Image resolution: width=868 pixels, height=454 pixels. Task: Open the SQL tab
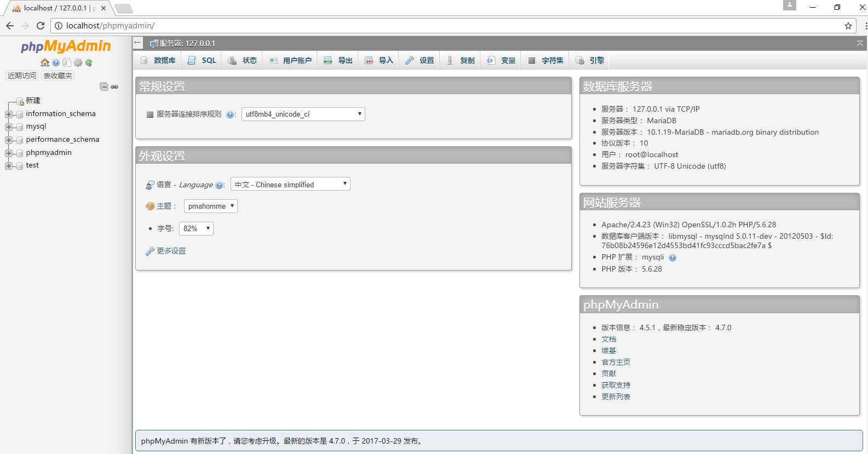coord(202,60)
